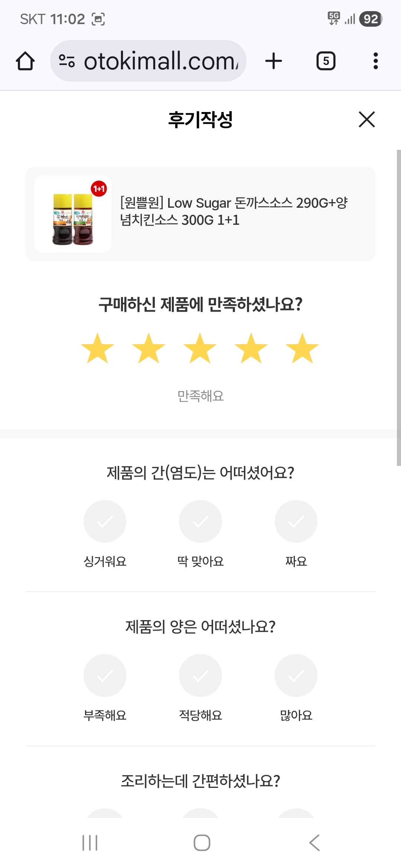
Task: Tap the browser home icon
Action: [25, 61]
